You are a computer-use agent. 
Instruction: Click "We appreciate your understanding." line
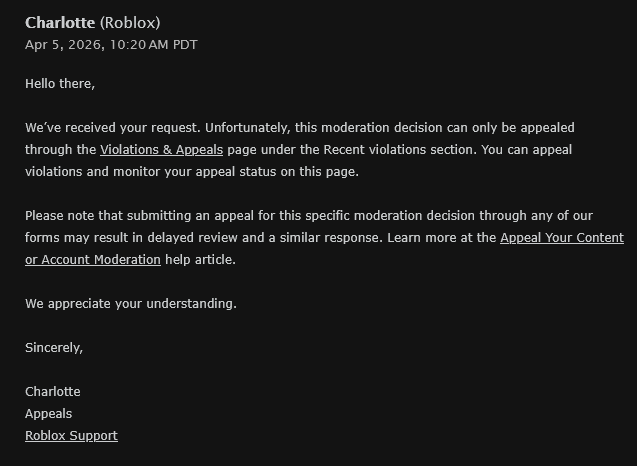click(130, 304)
